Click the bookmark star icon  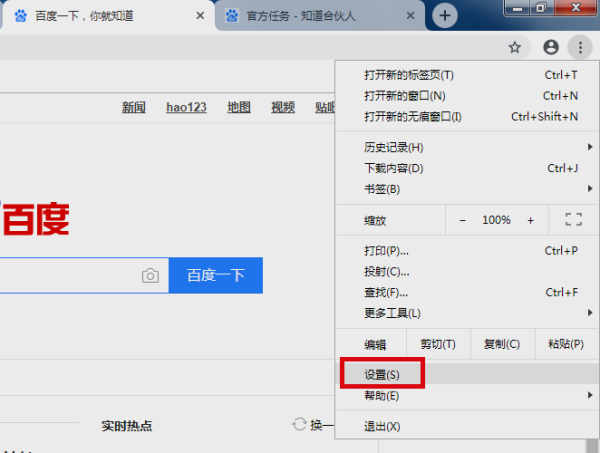click(x=515, y=47)
